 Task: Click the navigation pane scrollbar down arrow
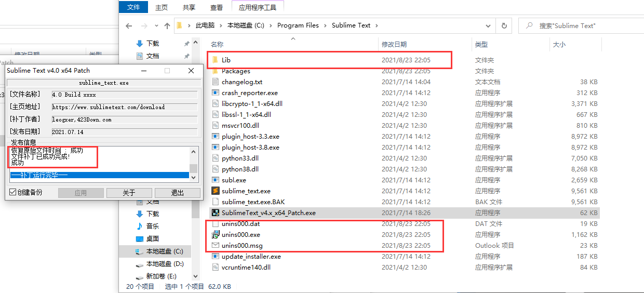(x=196, y=276)
